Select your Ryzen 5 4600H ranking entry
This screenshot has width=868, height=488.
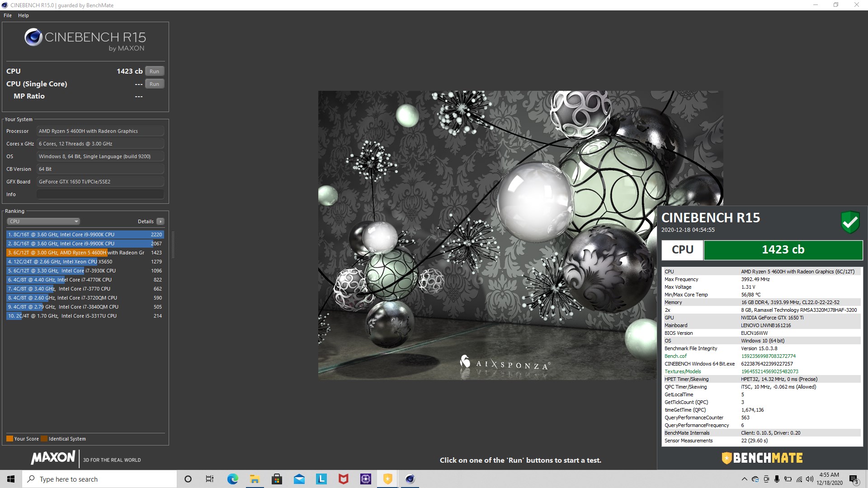85,253
